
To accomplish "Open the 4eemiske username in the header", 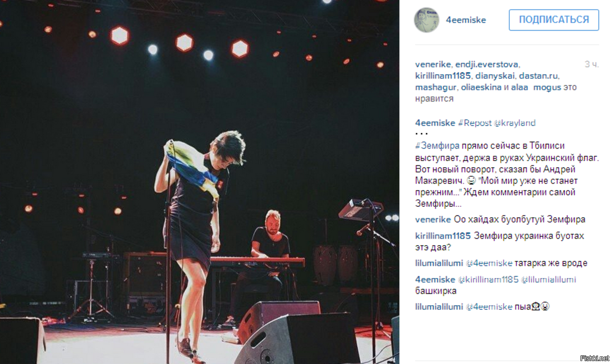I will coord(466,20).
